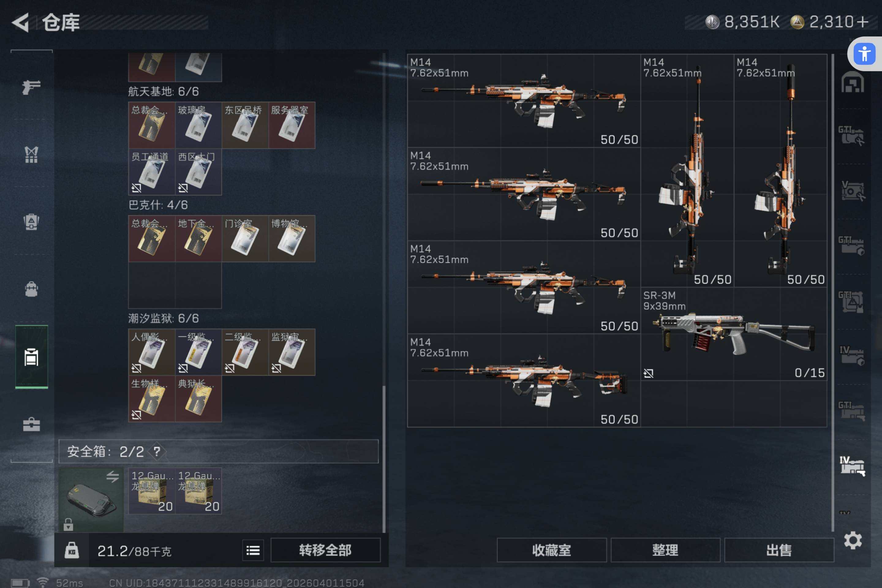Screen dimensions: 882x588
Task: Open the backpack category in left sidebar
Action: tap(31, 289)
